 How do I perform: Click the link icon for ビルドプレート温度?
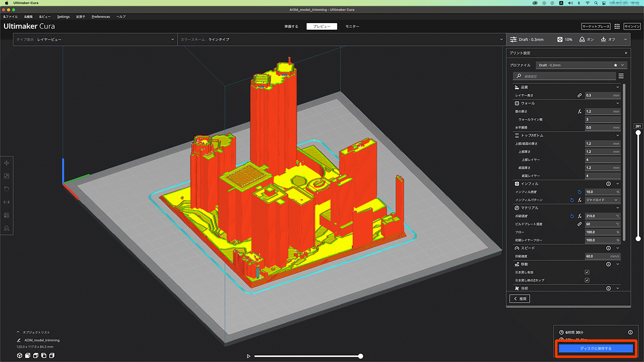tap(580, 224)
